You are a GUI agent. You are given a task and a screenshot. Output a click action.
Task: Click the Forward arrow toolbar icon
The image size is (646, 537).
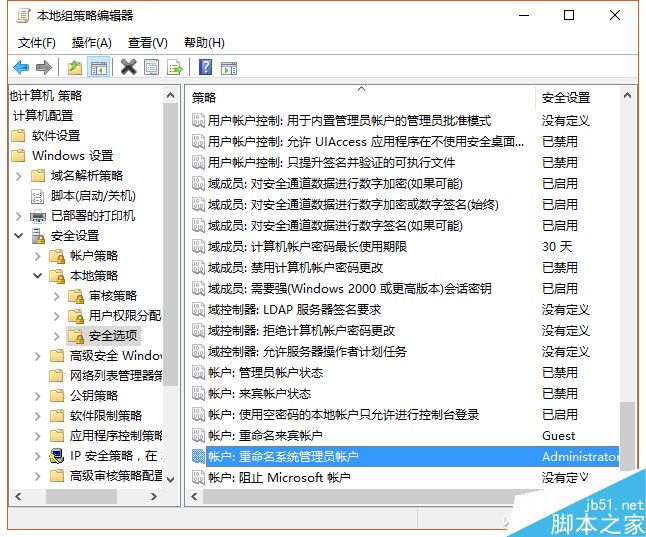(43, 68)
